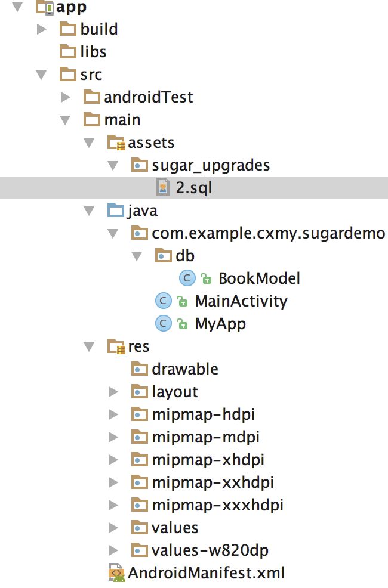Collapse the src folder
Viewport: 388px width, 588px height.
pyautogui.click(x=42, y=75)
